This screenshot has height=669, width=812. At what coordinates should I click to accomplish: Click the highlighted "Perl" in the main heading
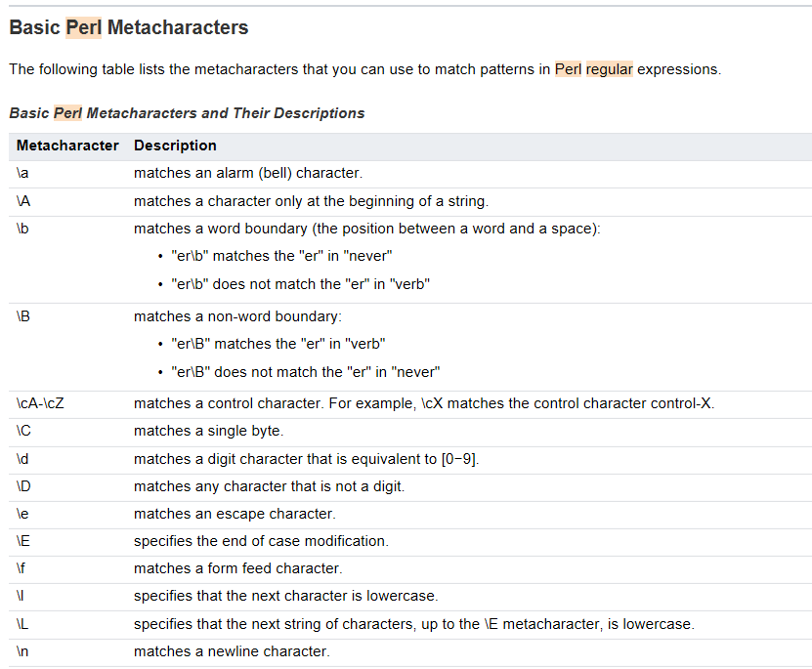tap(83, 27)
